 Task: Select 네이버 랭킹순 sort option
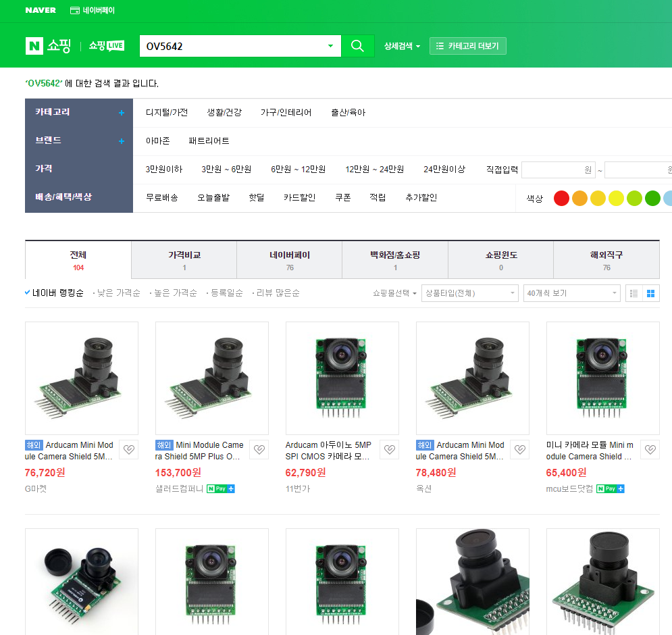pyautogui.click(x=54, y=293)
